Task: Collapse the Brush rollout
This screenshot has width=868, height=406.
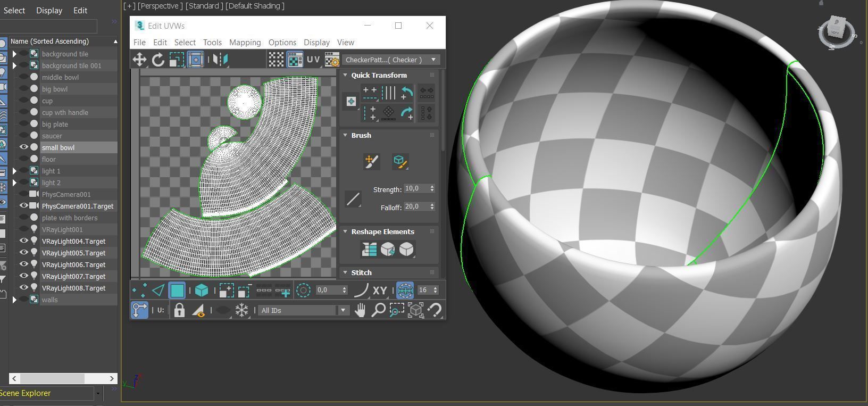Action: click(x=345, y=135)
